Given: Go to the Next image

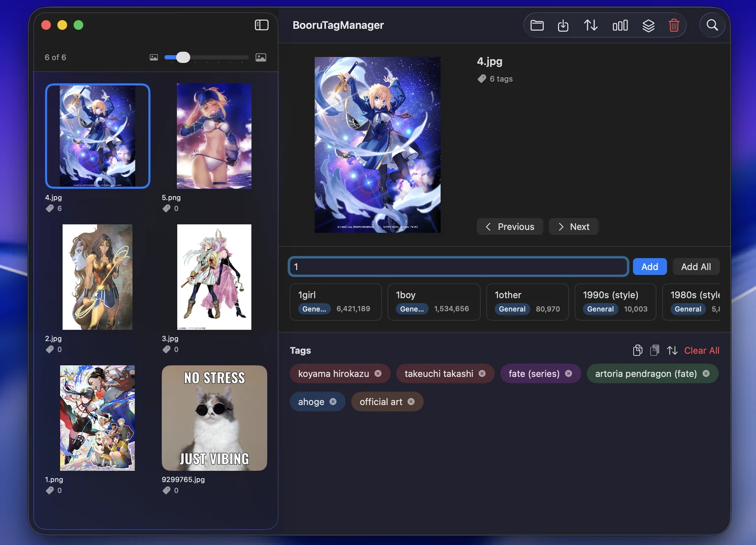Looking at the screenshot, I should (x=573, y=226).
